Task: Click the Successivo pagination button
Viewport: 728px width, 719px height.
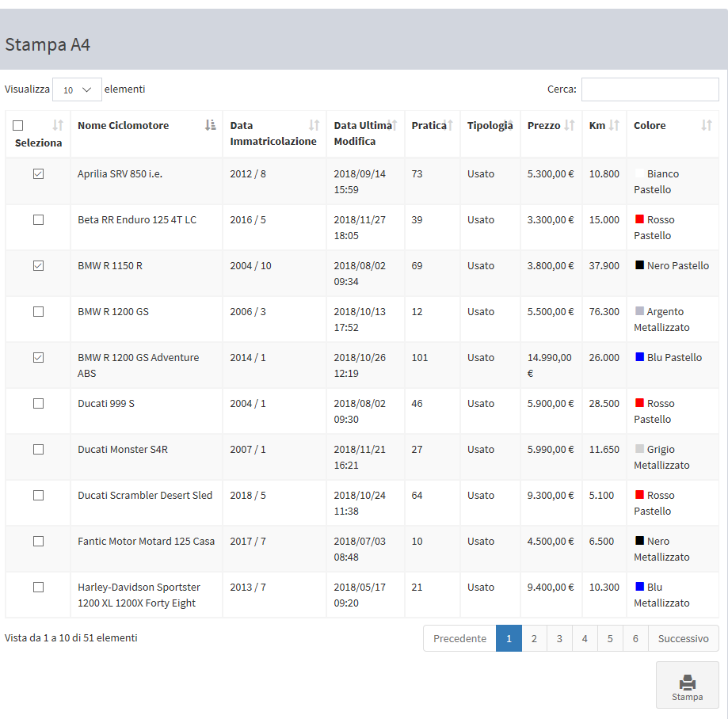Action: pos(683,638)
